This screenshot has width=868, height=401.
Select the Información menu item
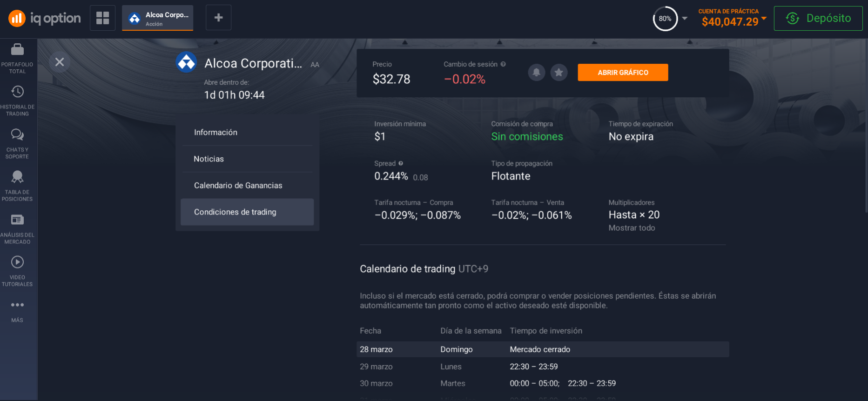click(x=247, y=133)
